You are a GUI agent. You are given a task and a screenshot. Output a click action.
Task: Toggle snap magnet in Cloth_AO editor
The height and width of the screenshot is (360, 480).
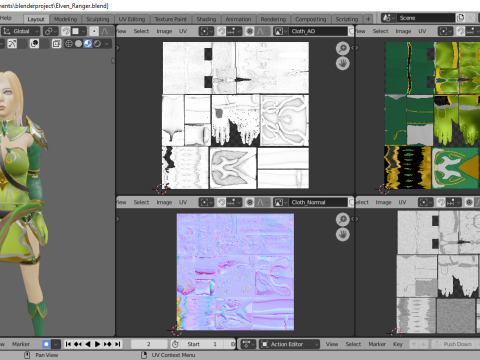(x=221, y=31)
